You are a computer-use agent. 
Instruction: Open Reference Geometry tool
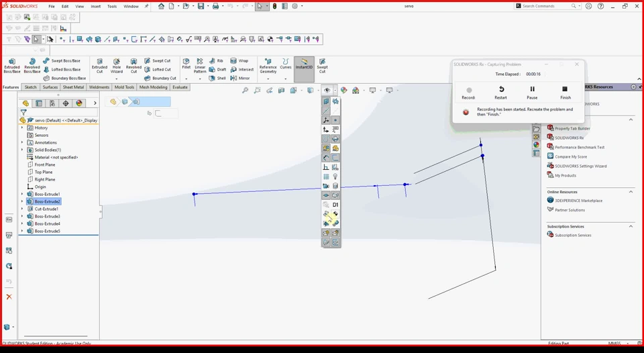point(268,66)
